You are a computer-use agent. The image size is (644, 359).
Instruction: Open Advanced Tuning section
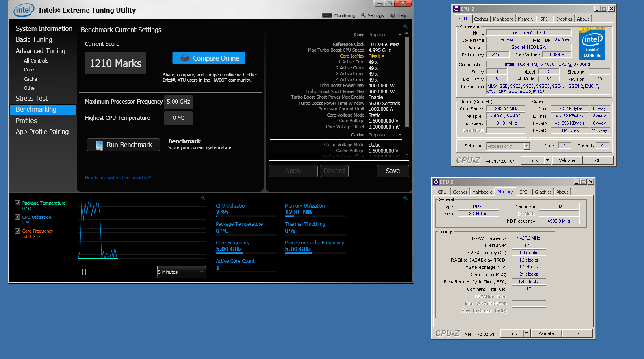click(x=40, y=51)
